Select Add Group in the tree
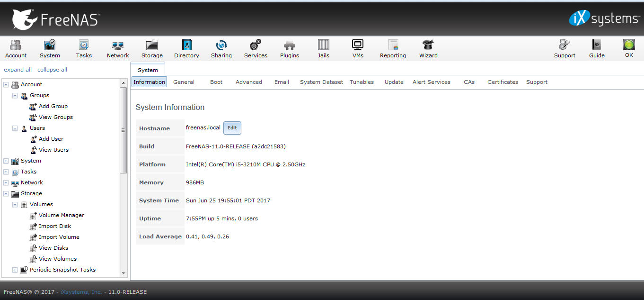The width and height of the screenshot is (644, 300). [53, 106]
